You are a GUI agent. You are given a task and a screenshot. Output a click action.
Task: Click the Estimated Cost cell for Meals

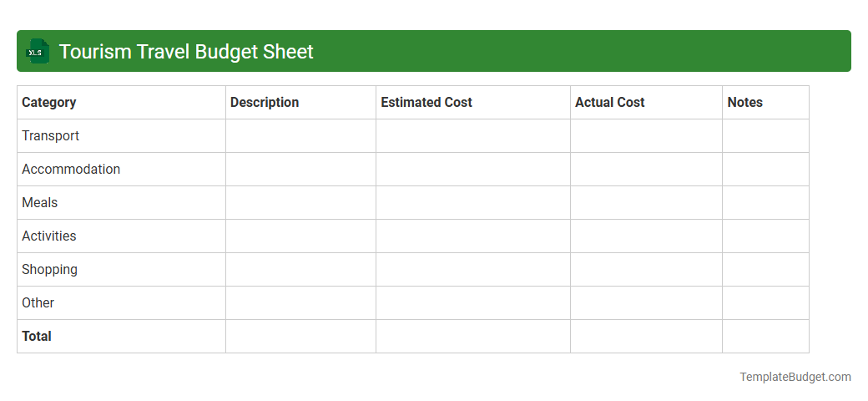(472, 203)
